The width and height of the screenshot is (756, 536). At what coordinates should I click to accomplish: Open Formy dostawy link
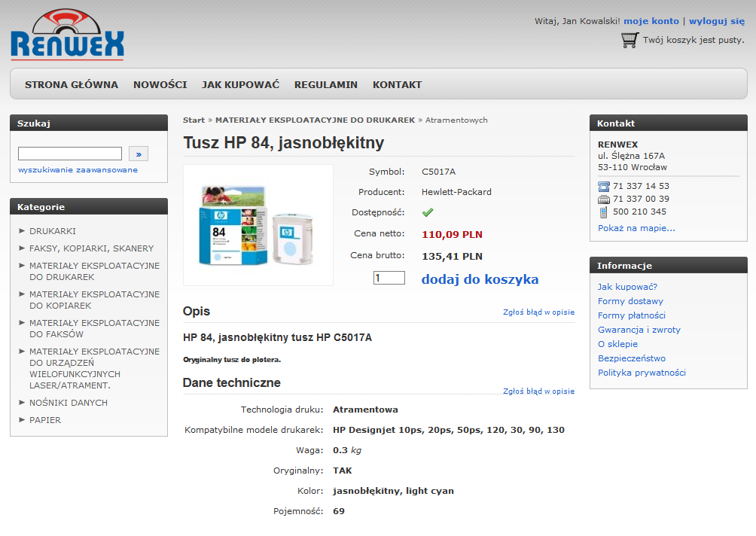click(631, 301)
